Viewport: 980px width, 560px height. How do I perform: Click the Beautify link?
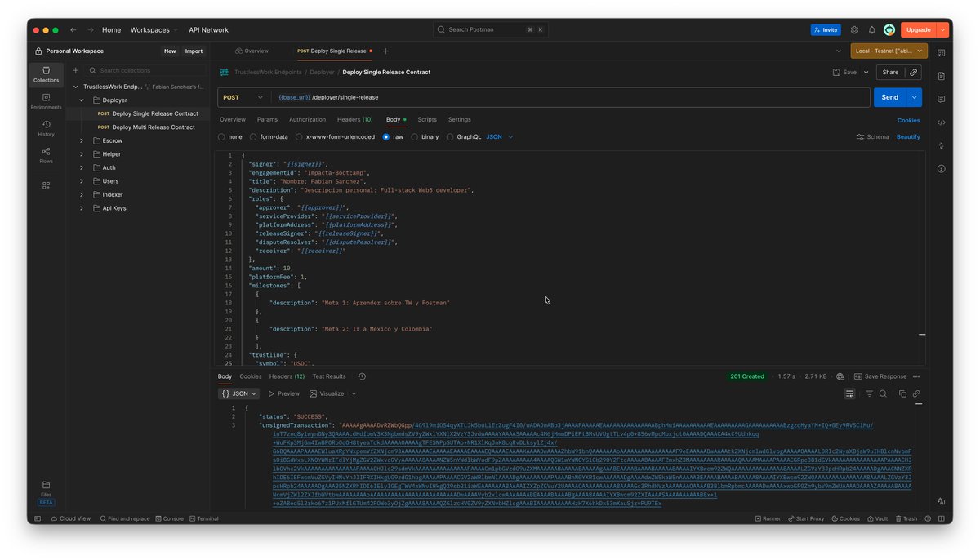(908, 137)
